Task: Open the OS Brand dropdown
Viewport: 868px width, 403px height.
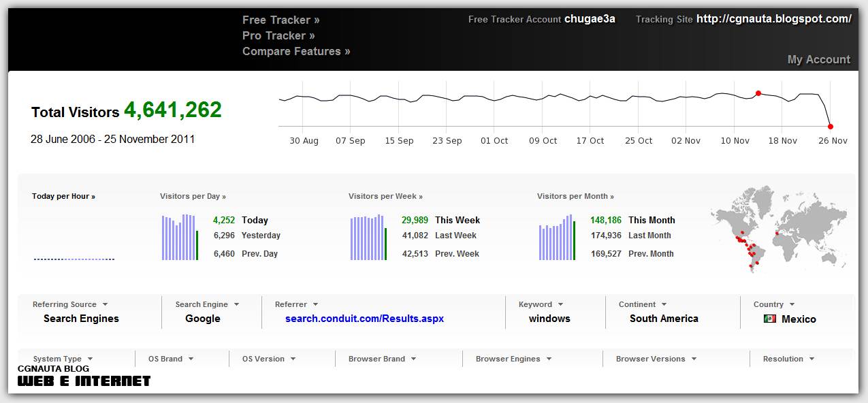Action: point(168,359)
